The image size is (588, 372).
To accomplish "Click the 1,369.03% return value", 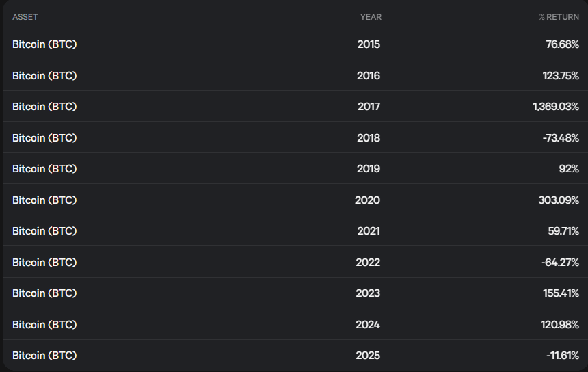I will pyautogui.click(x=556, y=107).
